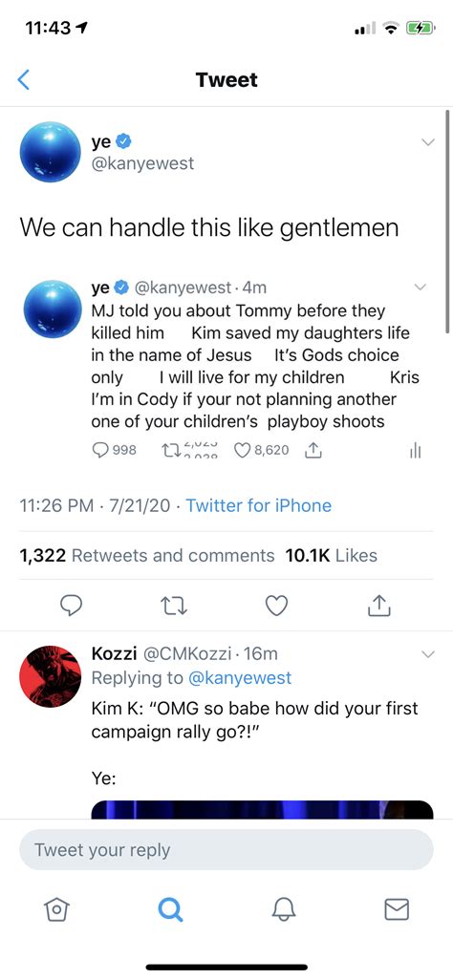Go back using the top-left arrow

pyautogui.click(x=23, y=80)
